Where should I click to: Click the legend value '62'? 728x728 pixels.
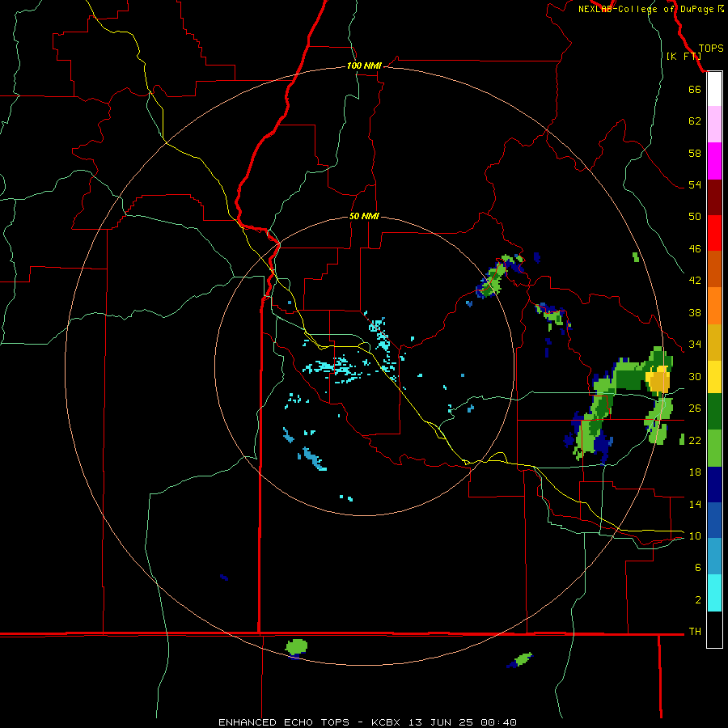coord(695,121)
